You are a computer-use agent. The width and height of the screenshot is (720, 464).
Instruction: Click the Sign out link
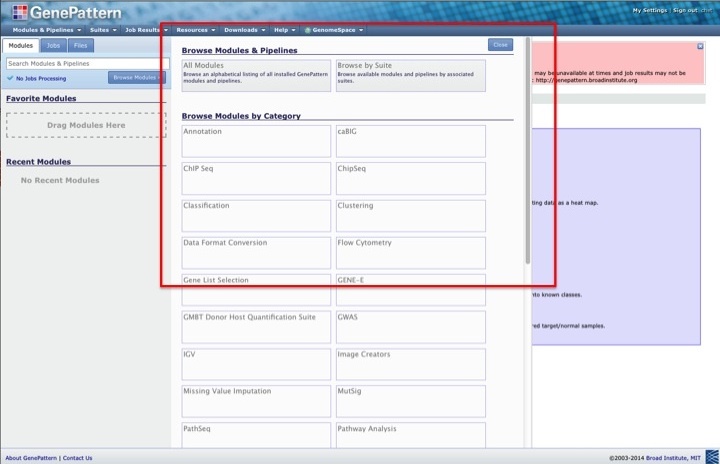(685, 10)
